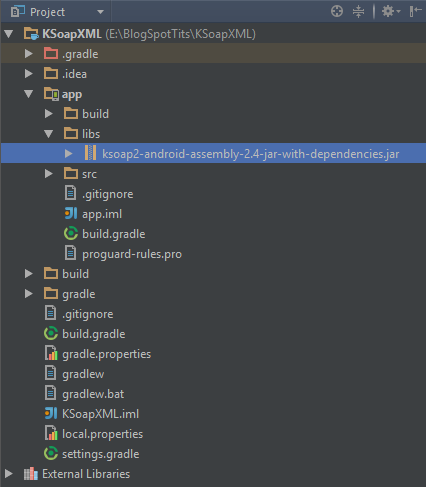Select the app.iml file name

pyautogui.click(x=102, y=214)
